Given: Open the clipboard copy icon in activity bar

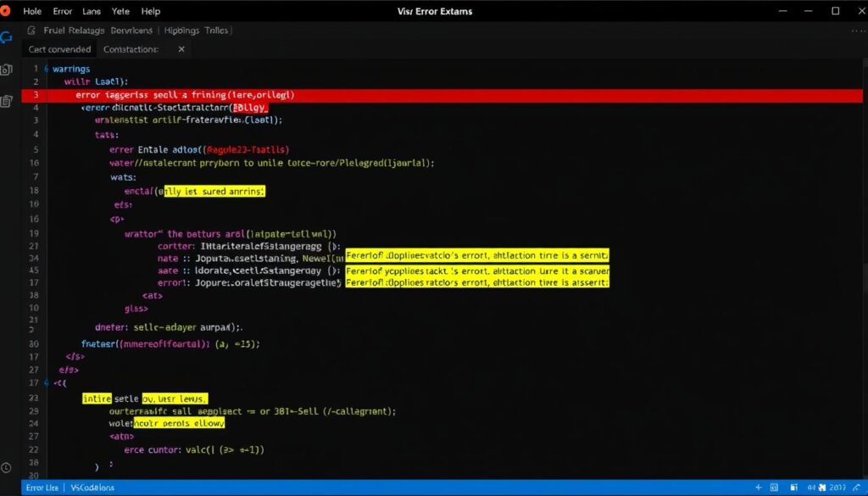Looking at the screenshot, I should (x=7, y=101).
